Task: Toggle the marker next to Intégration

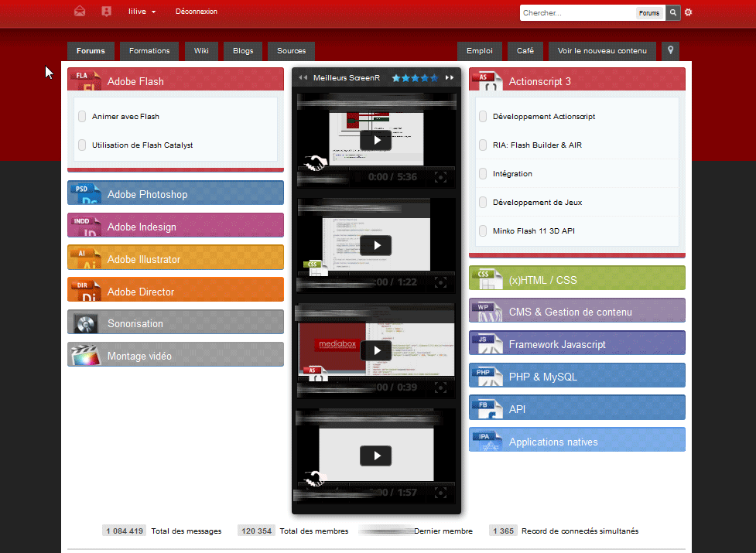Action: 483,174
